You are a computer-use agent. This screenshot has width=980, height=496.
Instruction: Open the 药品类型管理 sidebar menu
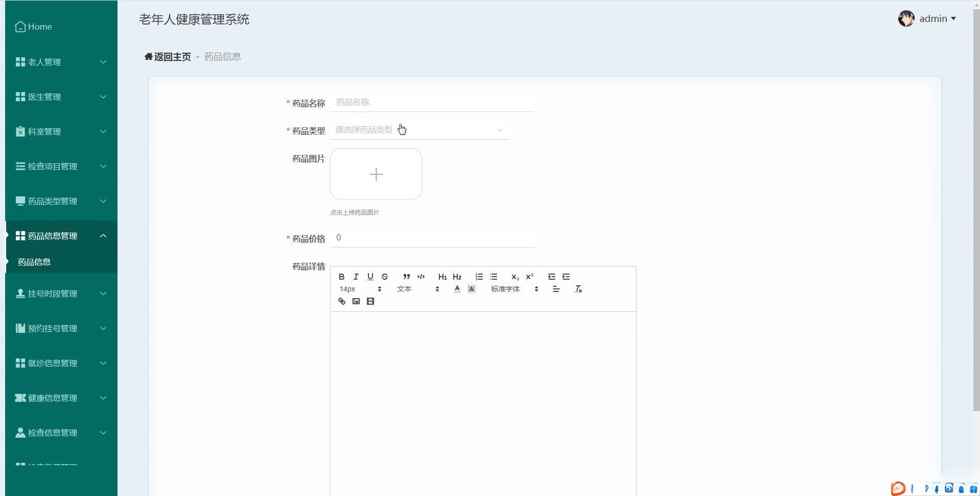pyautogui.click(x=61, y=201)
